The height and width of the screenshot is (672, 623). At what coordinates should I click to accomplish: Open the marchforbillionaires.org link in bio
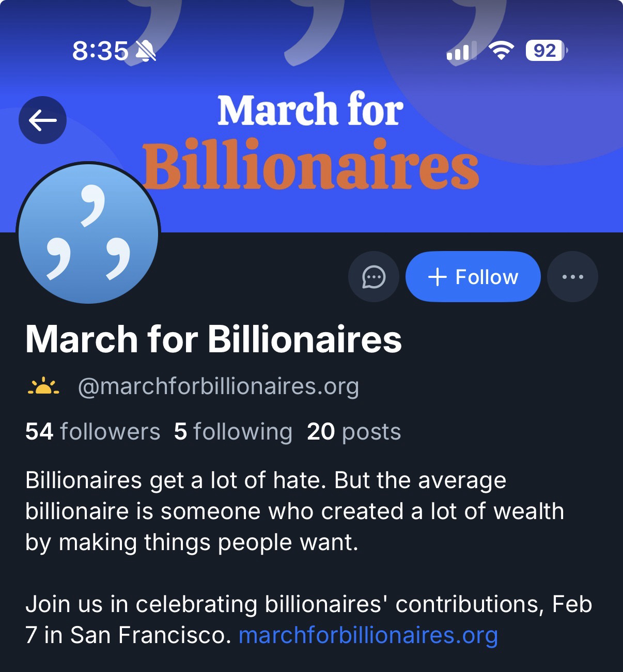point(368,635)
